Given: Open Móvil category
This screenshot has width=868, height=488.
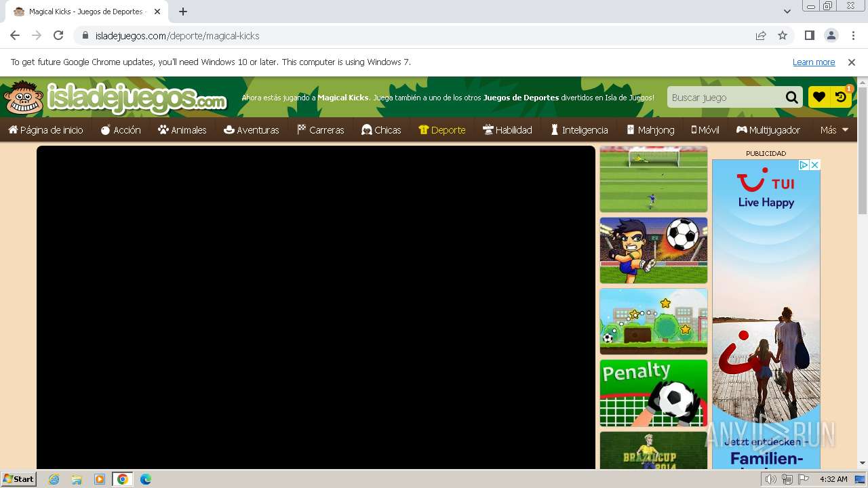Looking at the screenshot, I should click(x=705, y=129).
